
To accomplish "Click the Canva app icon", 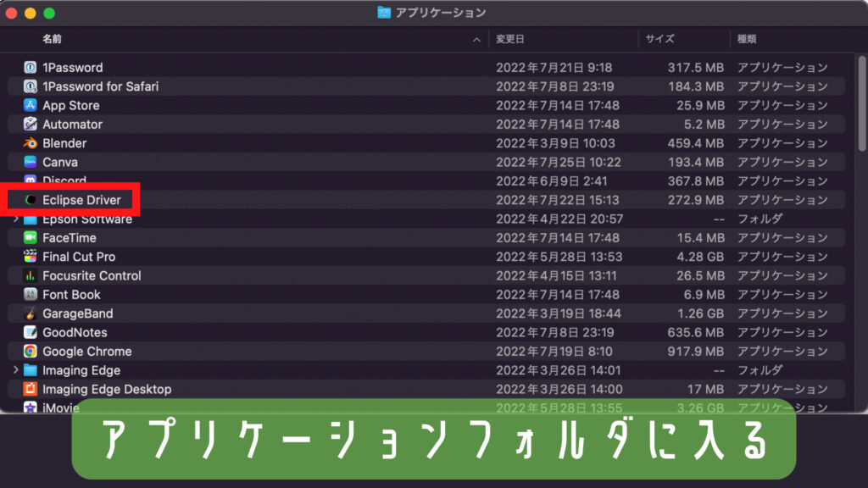I will [x=30, y=162].
